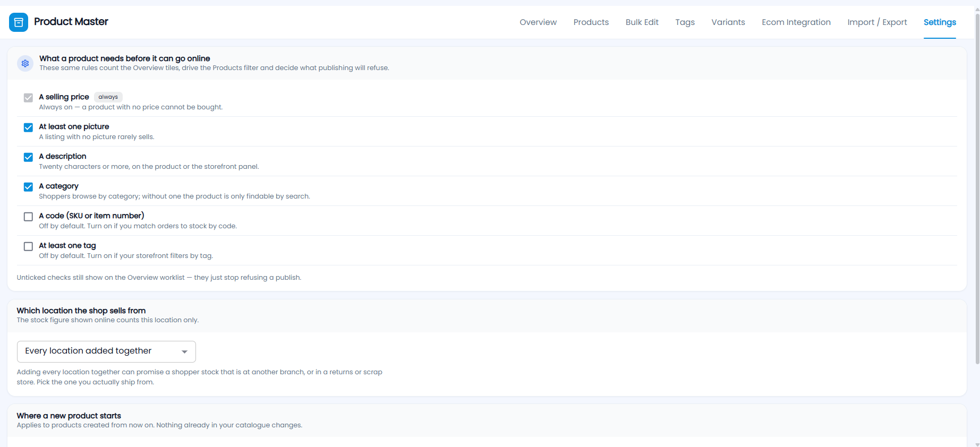Enable 'A code (SKU or item number)' requirement
The width and height of the screenshot is (980, 447).
[x=28, y=217]
